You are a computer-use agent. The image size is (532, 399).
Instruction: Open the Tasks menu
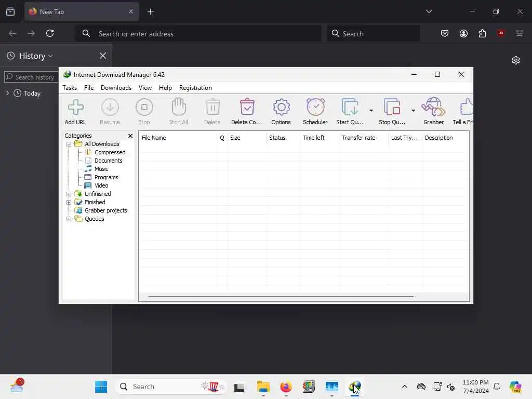pyautogui.click(x=70, y=87)
